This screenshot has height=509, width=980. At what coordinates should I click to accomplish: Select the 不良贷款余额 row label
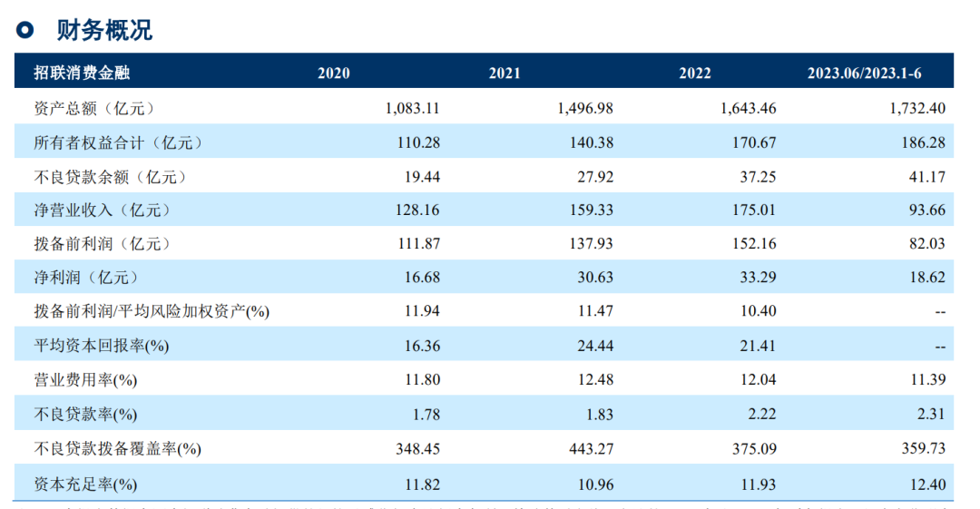point(105,176)
